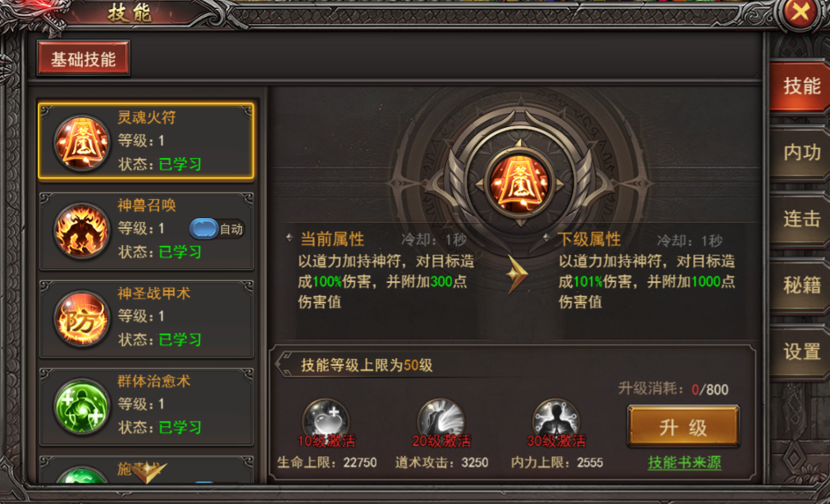Image resolution: width=830 pixels, height=504 pixels.
Task: Select the 基础技能 category button
Action: (x=84, y=59)
